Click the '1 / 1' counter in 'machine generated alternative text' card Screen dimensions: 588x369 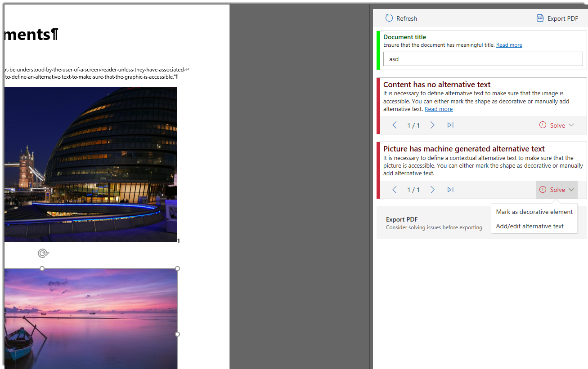[x=413, y=190]
